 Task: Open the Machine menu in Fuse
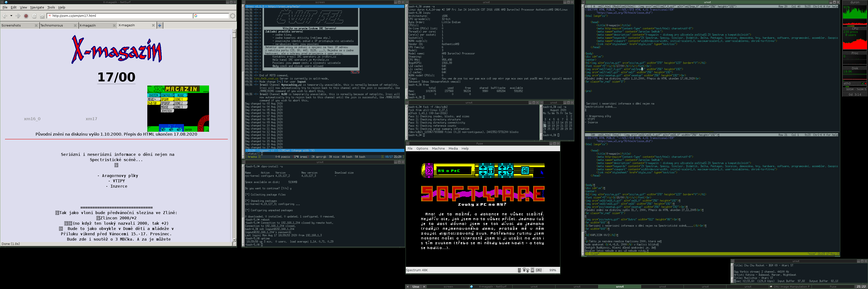click(x=438, y=148)
